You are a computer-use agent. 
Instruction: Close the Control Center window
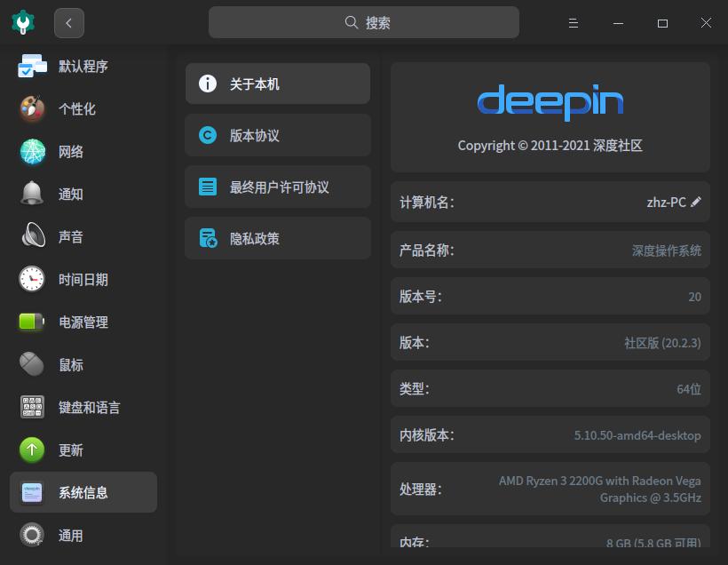(x=706, y=23)
